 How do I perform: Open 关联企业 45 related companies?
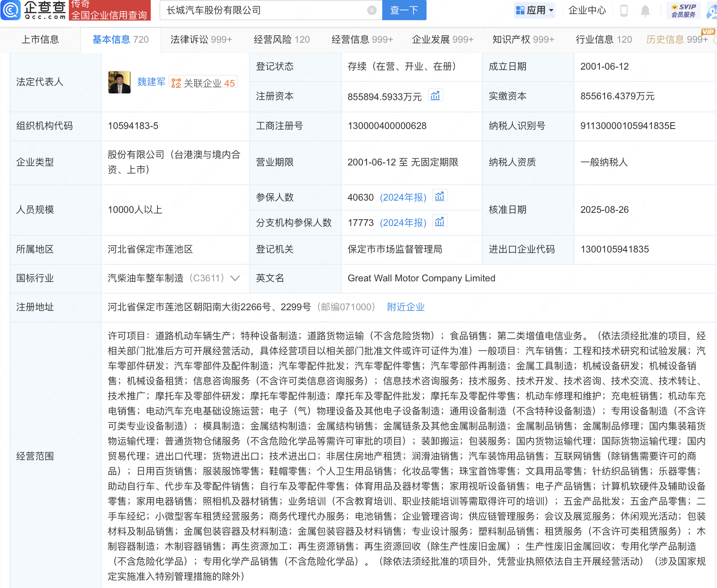point(203,83)
